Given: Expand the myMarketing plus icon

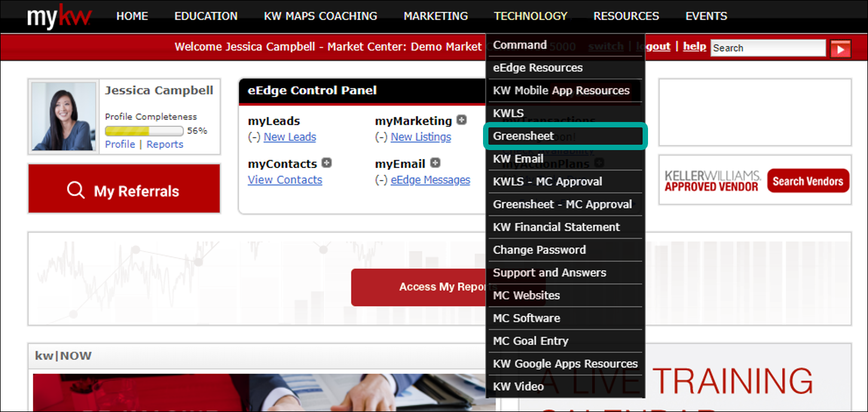Looking at the screenshot, I should pos(461,120).
